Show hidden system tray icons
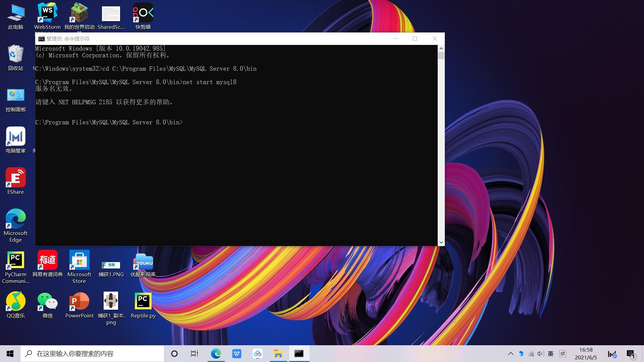Screen dimensions: 644x362 (511, 354)
